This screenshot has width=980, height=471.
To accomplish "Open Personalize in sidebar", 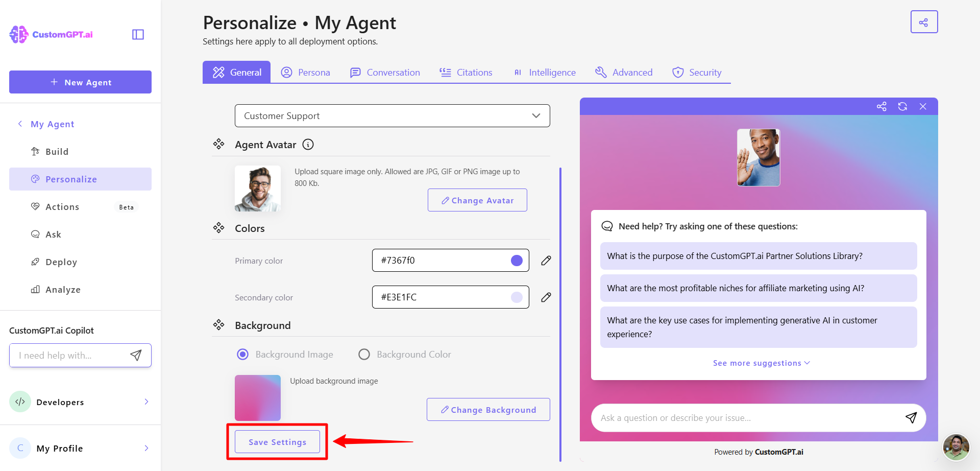I will point(80,179).
